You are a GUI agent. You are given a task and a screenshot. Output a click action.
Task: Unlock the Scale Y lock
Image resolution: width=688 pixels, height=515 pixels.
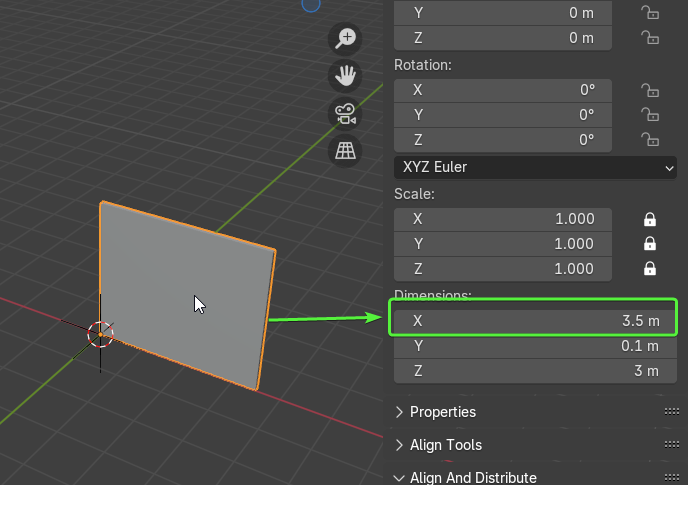point(650,243)
